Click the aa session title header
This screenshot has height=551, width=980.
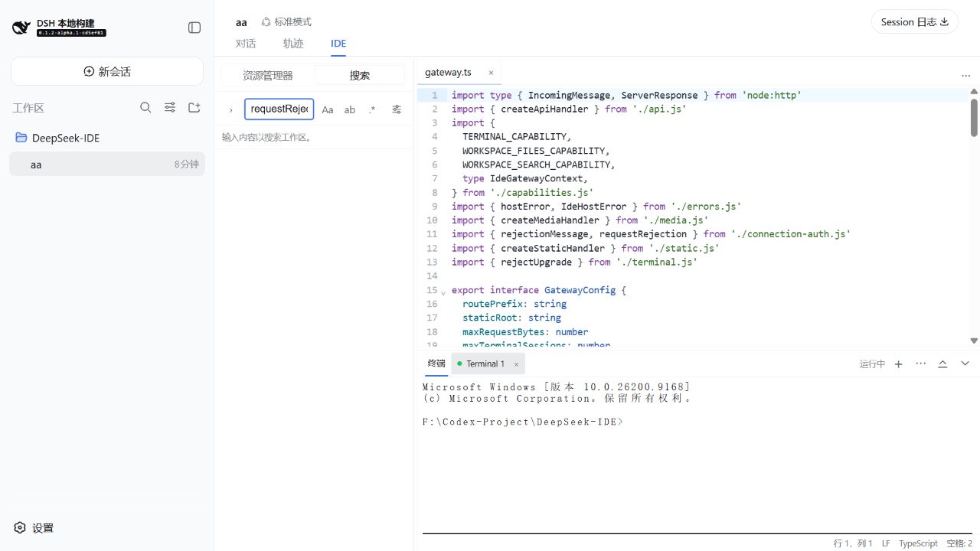click(x=241, y=22)
